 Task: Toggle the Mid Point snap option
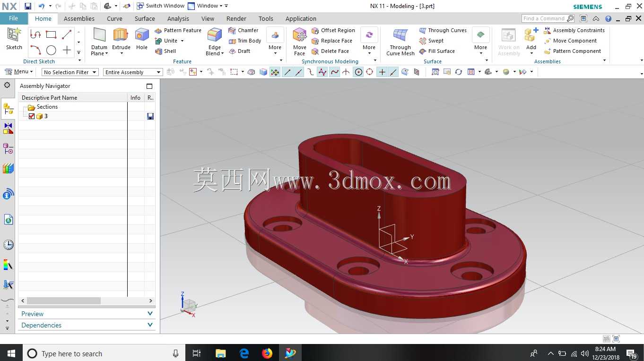pos(299,72)
